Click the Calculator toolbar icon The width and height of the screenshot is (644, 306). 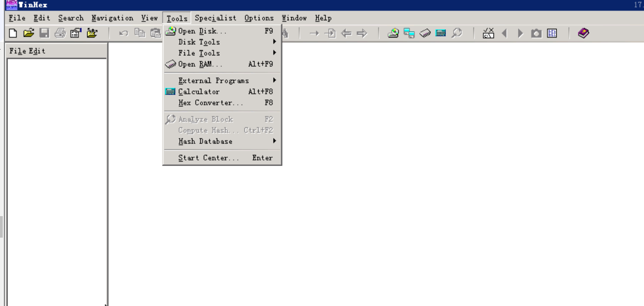tap(441, 33)
